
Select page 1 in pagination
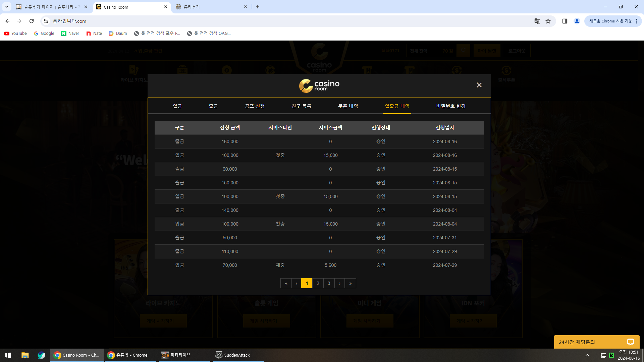click(x=307, y=283)
